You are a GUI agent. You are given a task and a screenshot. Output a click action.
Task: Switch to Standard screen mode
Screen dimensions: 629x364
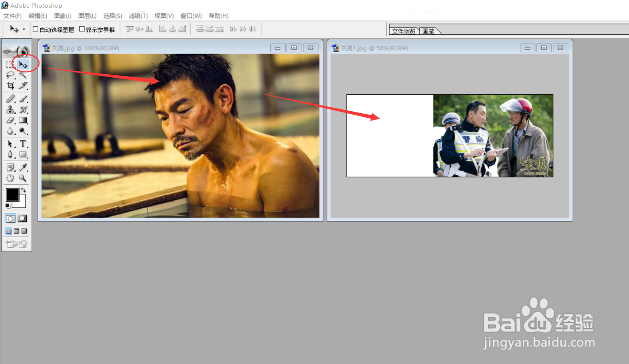[9, 231]
